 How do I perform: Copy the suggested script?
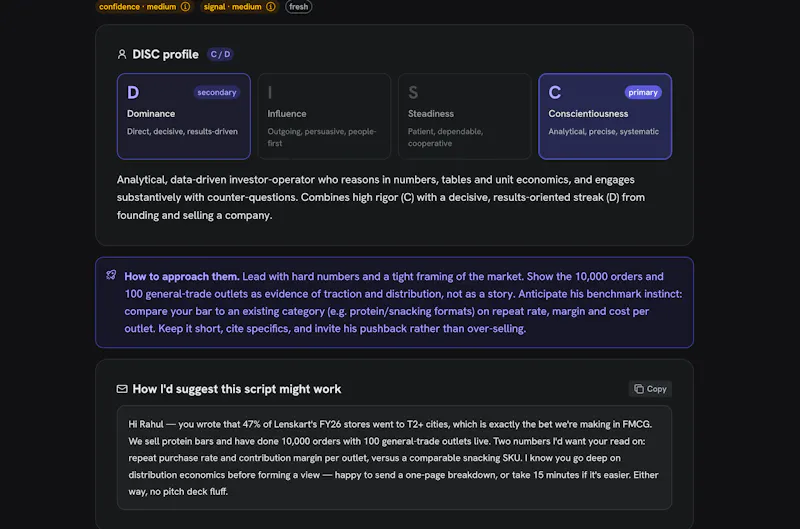click(650, 389)
